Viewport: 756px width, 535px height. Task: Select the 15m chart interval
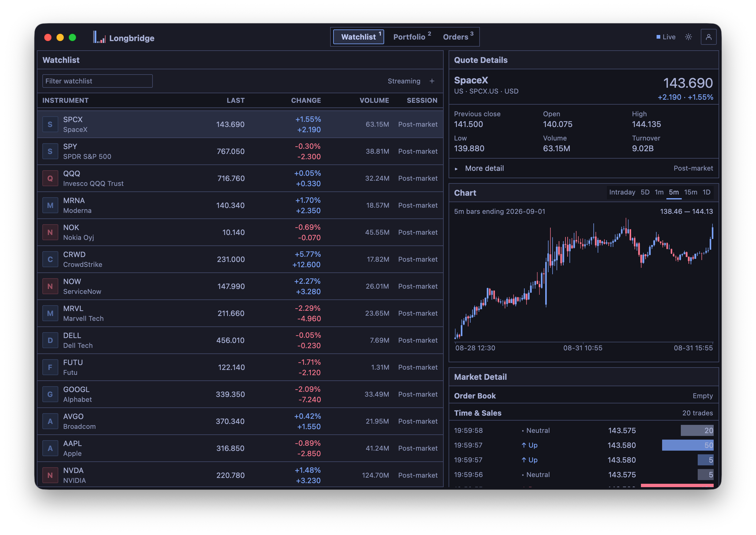690,192
